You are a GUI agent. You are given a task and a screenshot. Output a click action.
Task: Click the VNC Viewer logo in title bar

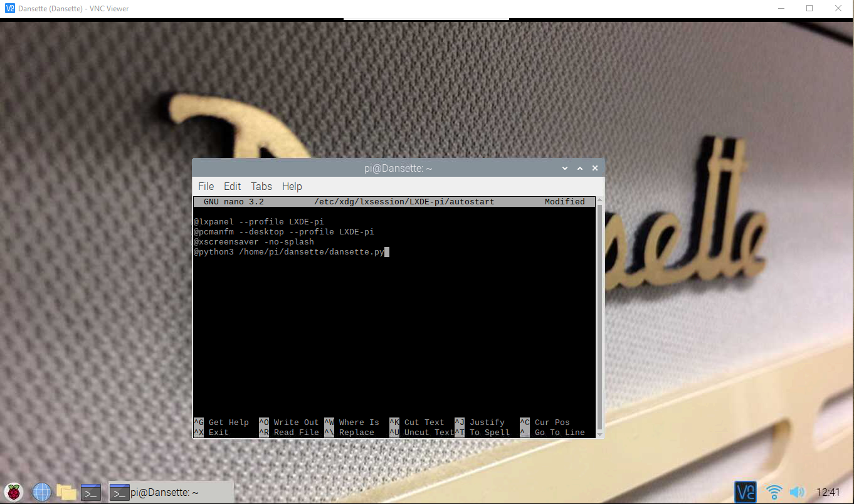pyautogui.click(x=9, y=8)
